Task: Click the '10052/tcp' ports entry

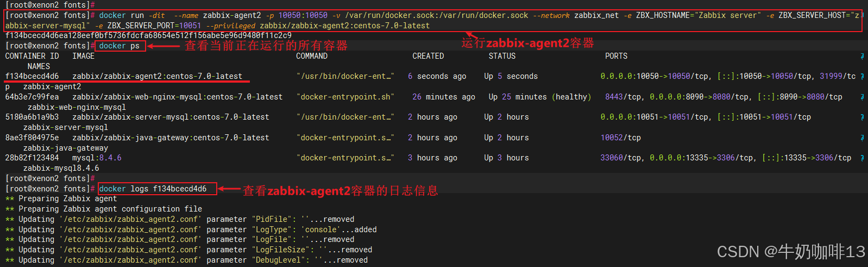Action: pyautogui.click(x=620, y=138)
